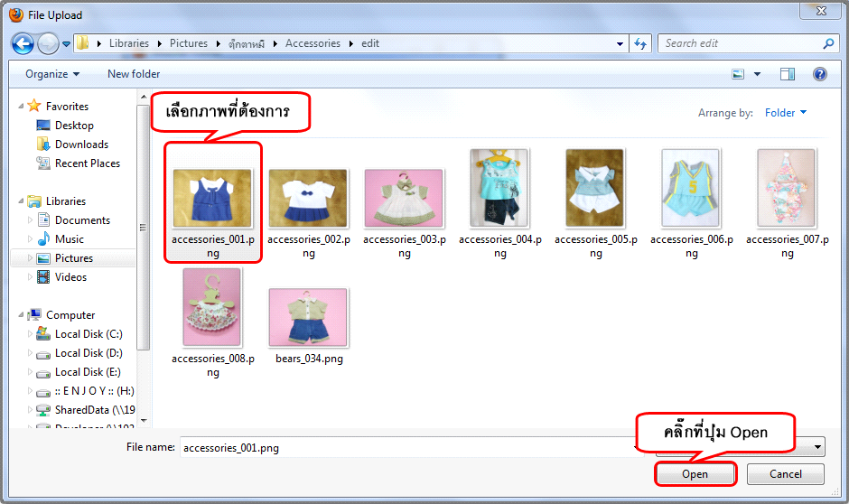Click the Firefox icon in title bar
Screen dimensions: 849x504
(x=16, y=14)
